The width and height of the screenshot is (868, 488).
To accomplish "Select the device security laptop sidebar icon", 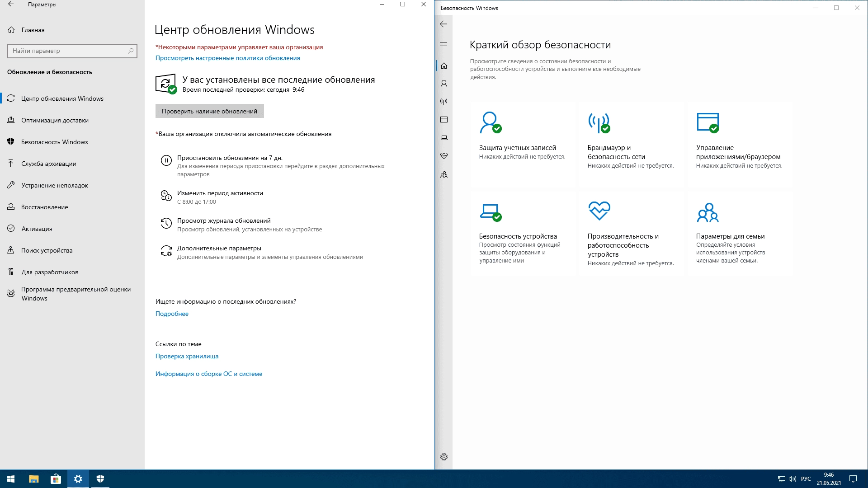I will (444, 138).
